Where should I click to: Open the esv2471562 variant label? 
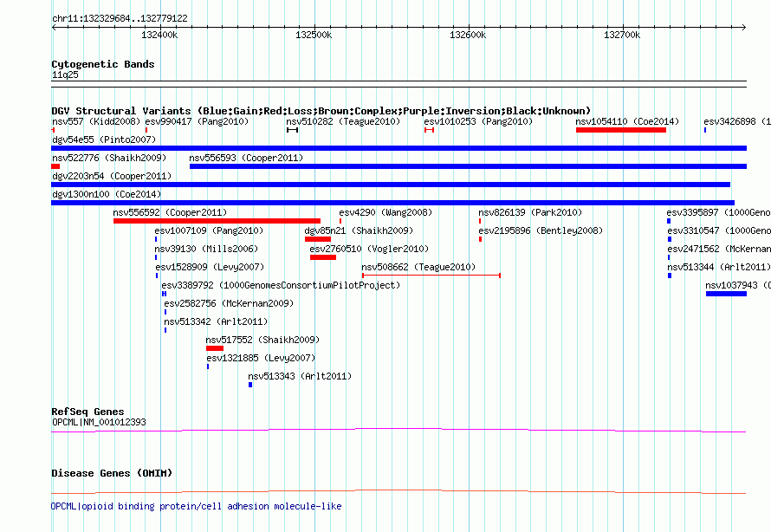[719, 249]
